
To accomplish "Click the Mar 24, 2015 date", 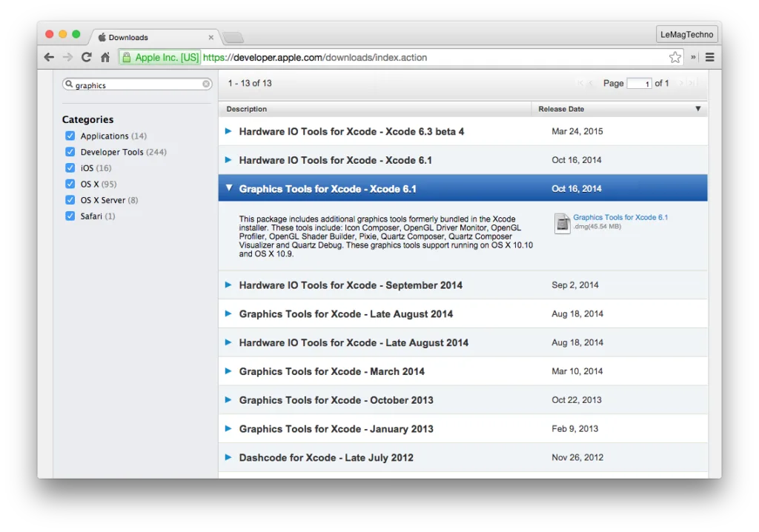I will [x=577, y=131].
